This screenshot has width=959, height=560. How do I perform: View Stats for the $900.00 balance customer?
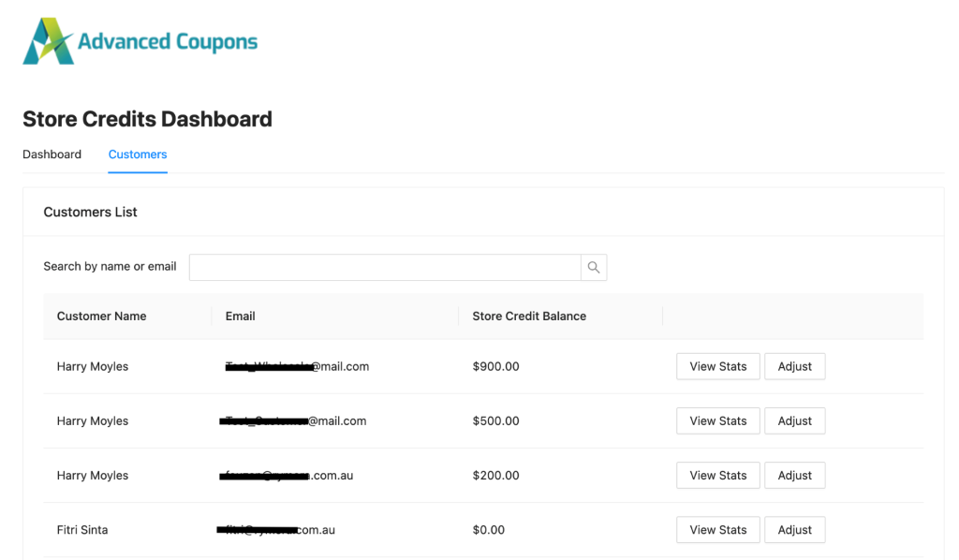(x=718, y=366)
